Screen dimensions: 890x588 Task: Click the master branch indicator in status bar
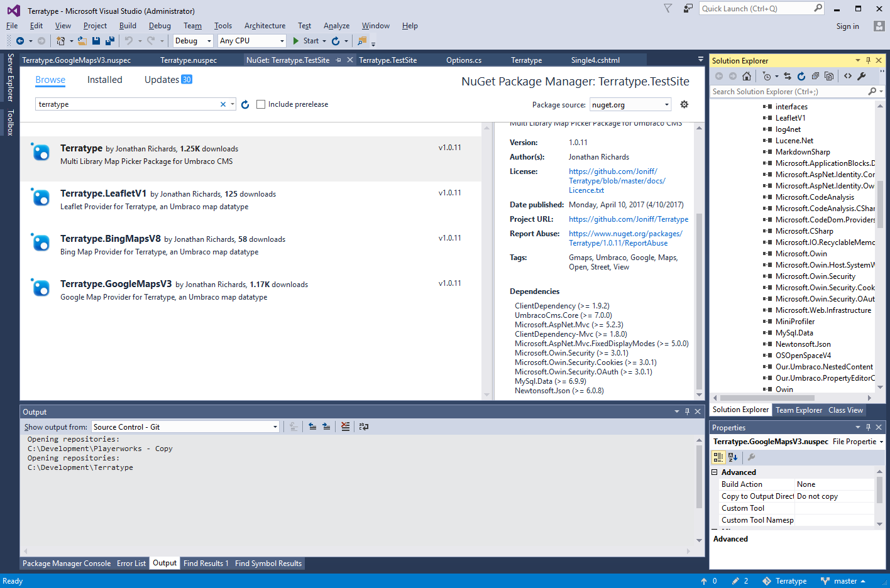(x=843, y=581)
